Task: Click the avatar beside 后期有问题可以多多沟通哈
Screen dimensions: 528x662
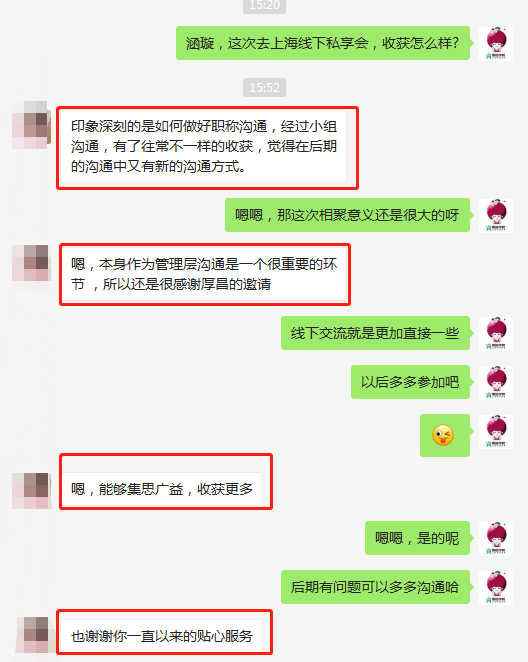Action: [x=496, y=588]
